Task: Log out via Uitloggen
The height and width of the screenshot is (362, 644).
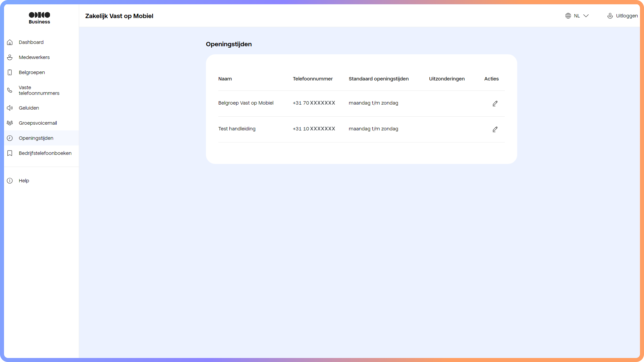Action: 626,16
